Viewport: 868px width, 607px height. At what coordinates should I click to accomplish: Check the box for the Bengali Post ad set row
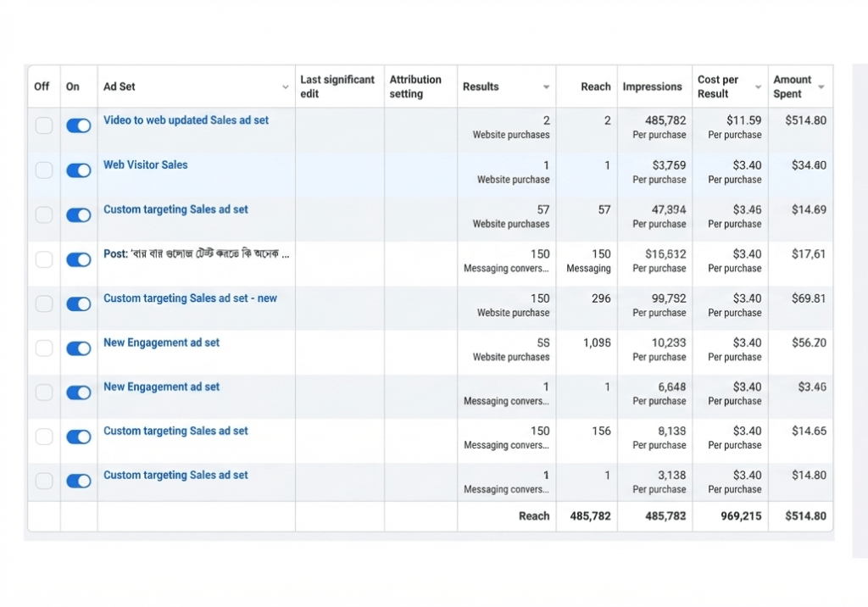44,259
